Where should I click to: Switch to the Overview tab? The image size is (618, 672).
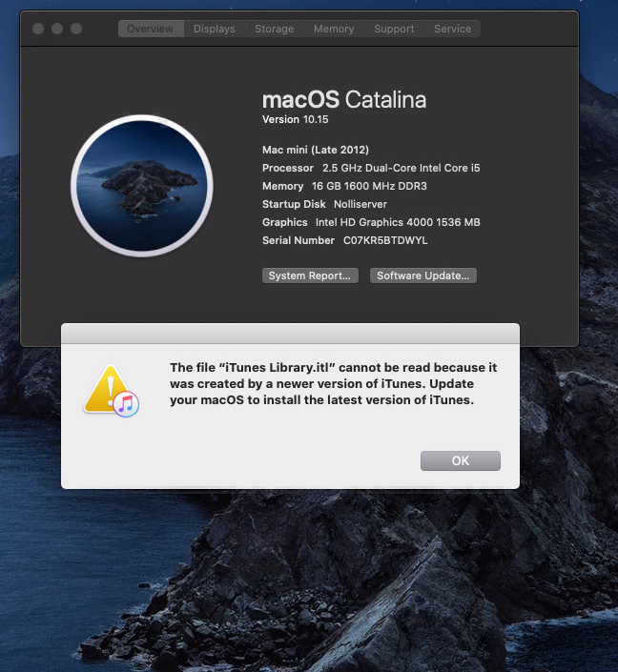tap(151, 29)
